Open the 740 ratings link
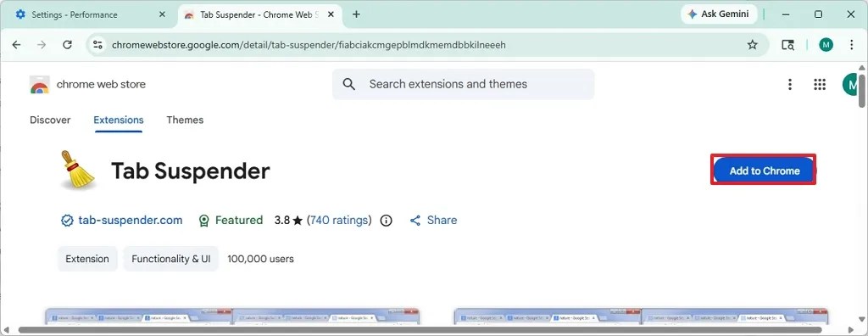Viewport: 868px width, 336px height. [x=339, y=220]
